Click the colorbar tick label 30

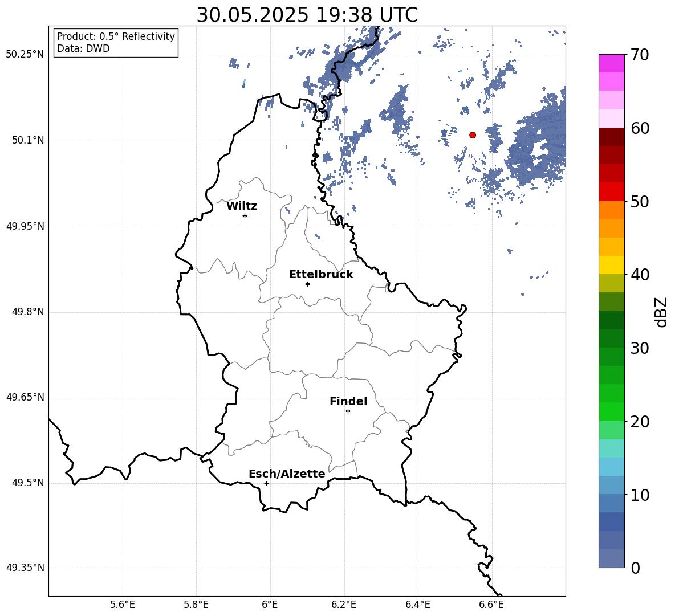pyautogui.click(x=640, y=348)
